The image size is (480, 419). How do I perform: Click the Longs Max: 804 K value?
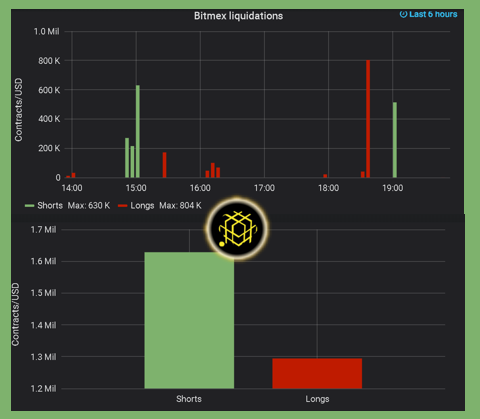point(180,205)
